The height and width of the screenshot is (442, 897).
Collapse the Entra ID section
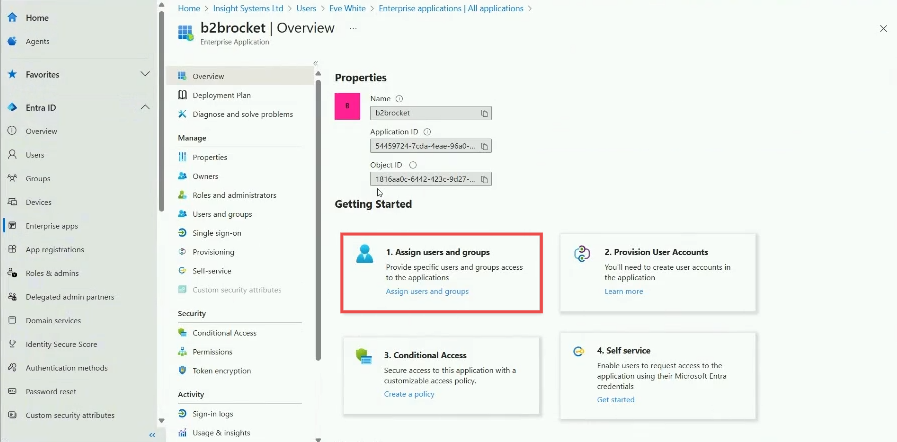144,107
